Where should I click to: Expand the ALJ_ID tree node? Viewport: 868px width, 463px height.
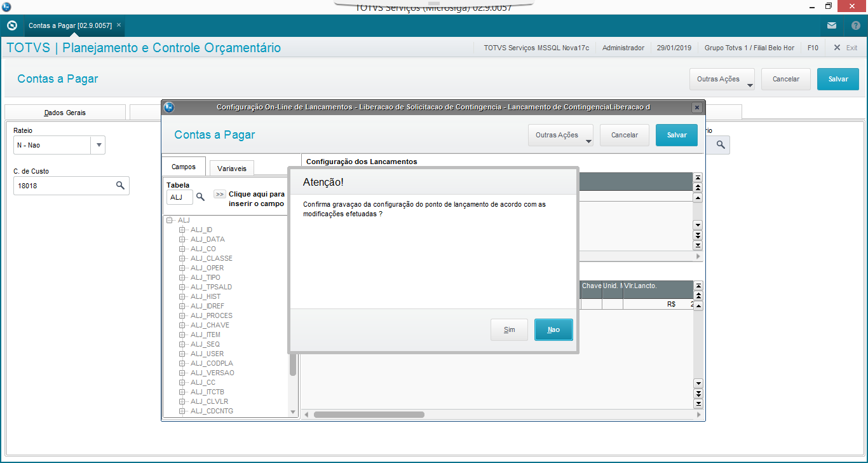182,230
